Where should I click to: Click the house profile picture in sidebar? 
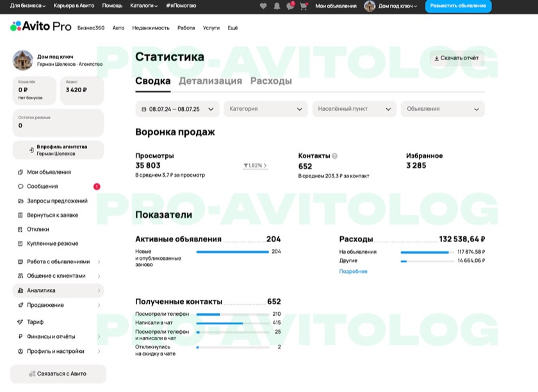click(x=22, y=60)
